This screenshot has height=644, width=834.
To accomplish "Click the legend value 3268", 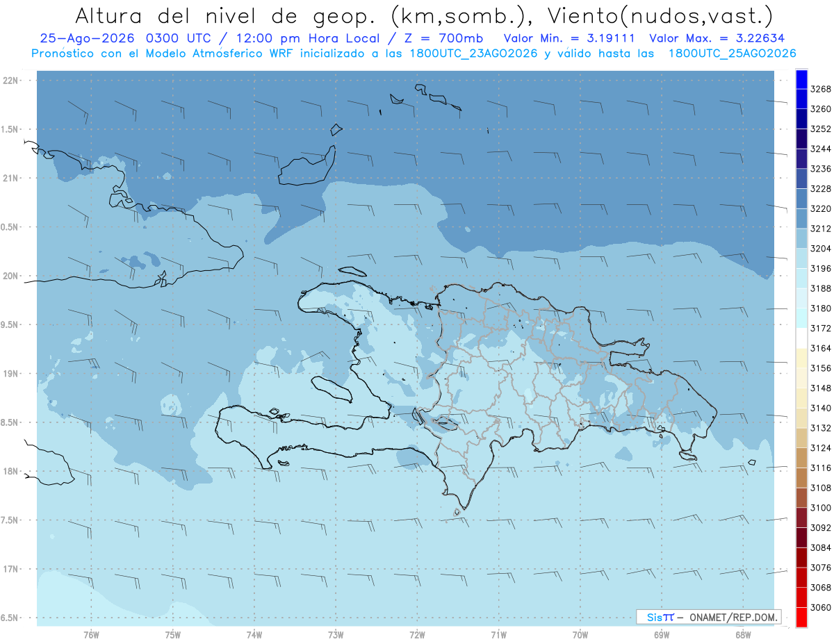I will (x=821, y=89).
